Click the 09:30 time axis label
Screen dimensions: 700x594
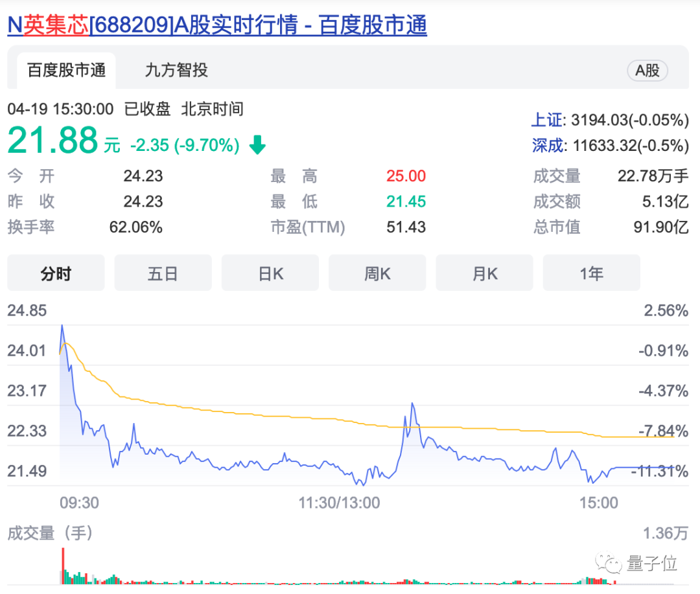80,503
